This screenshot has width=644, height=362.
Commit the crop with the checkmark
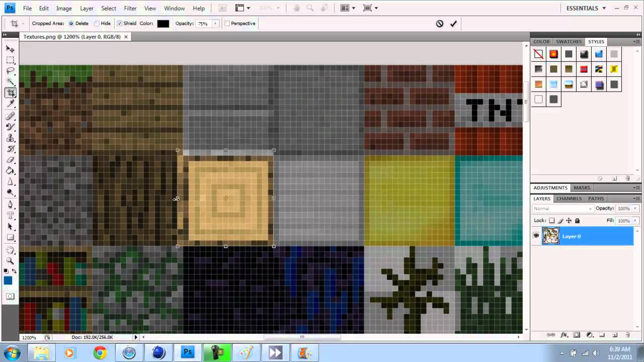(x=453, y=24)
